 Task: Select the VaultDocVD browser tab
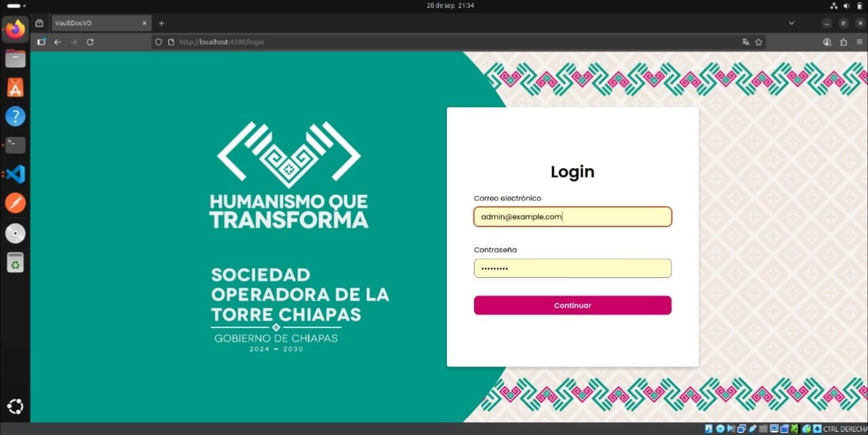click(95, 23)
